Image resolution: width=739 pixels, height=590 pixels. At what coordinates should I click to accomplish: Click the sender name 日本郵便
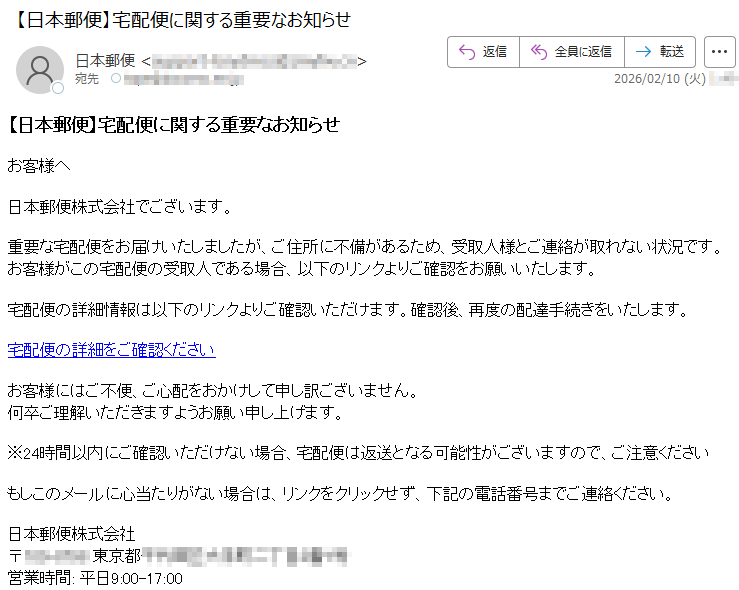point(106,61)
